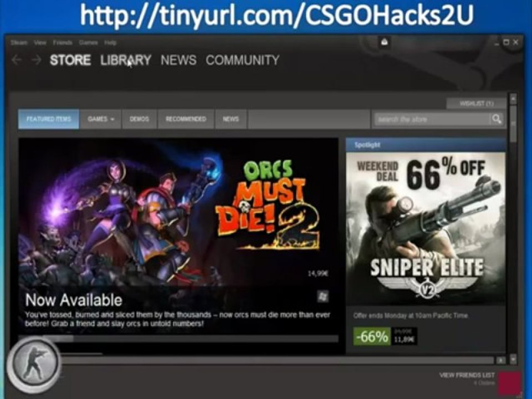
Task: Open the News store tab
Action: pyautogui.click(x=231, y=119)
